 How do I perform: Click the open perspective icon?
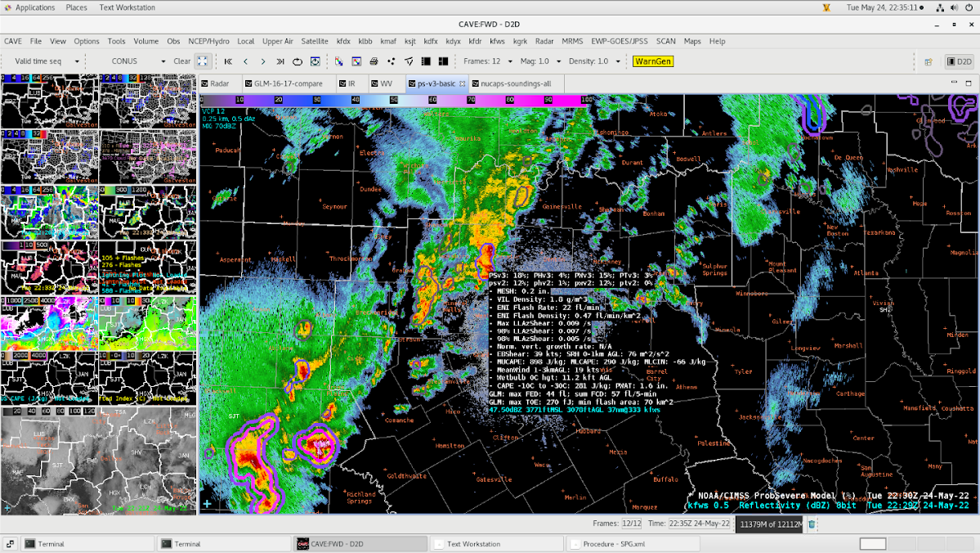pos(929,61)
